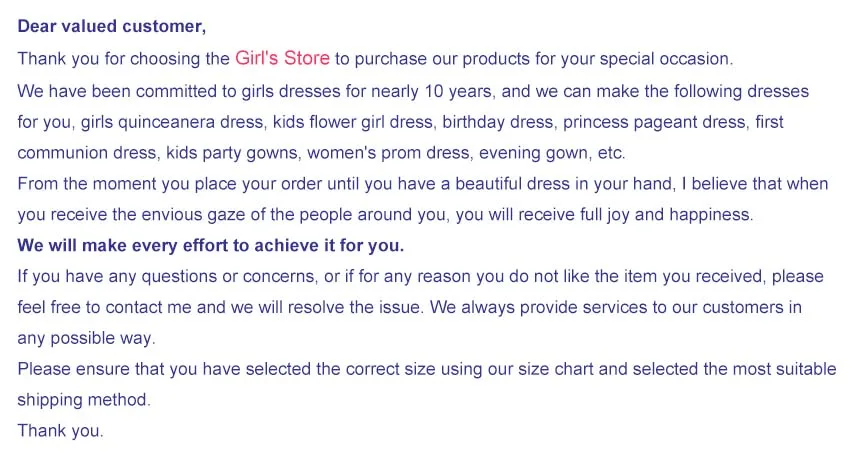Click the words "shipping method."
The height and width of the screenshot is (455, 850).
pyautogui.click(x=84, y=400)
